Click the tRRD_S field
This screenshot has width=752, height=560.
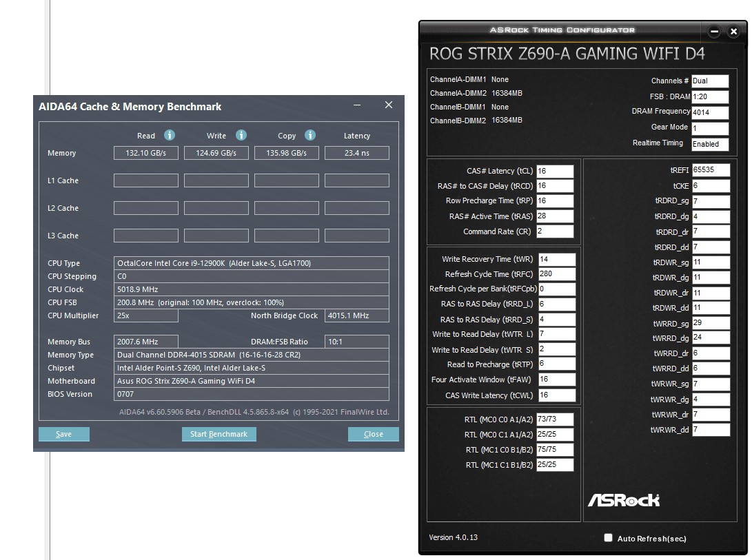coord(557,320)
